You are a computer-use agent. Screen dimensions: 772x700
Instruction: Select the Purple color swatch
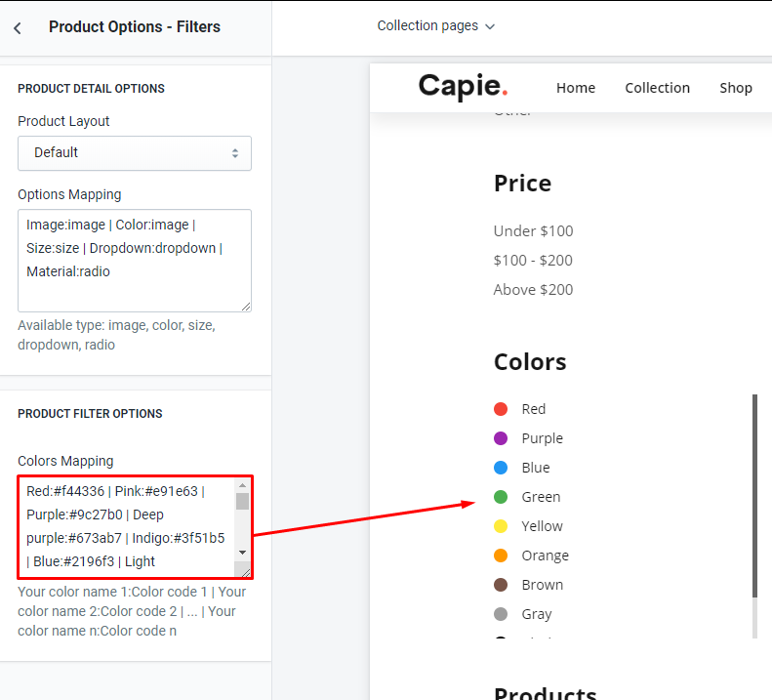tap(501, 438)
